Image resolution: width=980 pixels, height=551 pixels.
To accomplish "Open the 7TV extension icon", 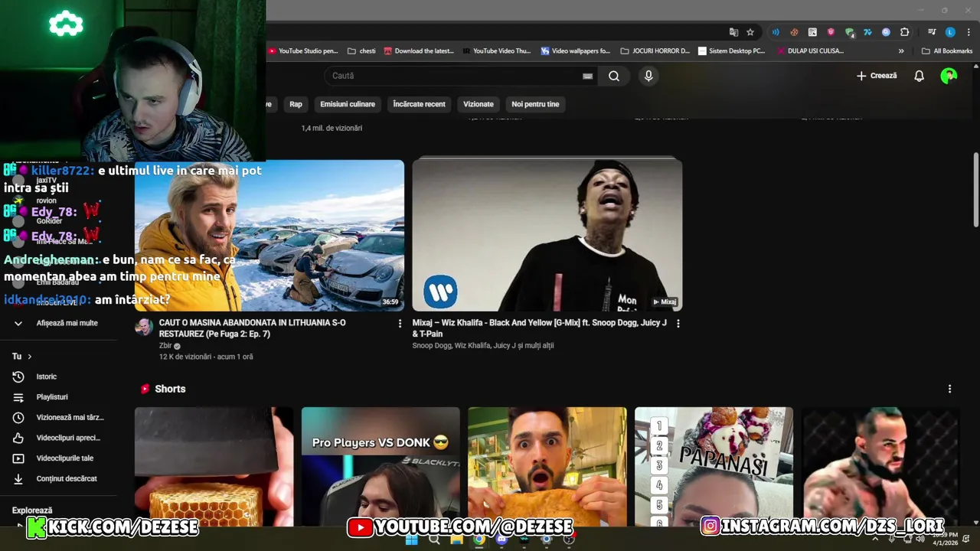I will tap(867, 32).
